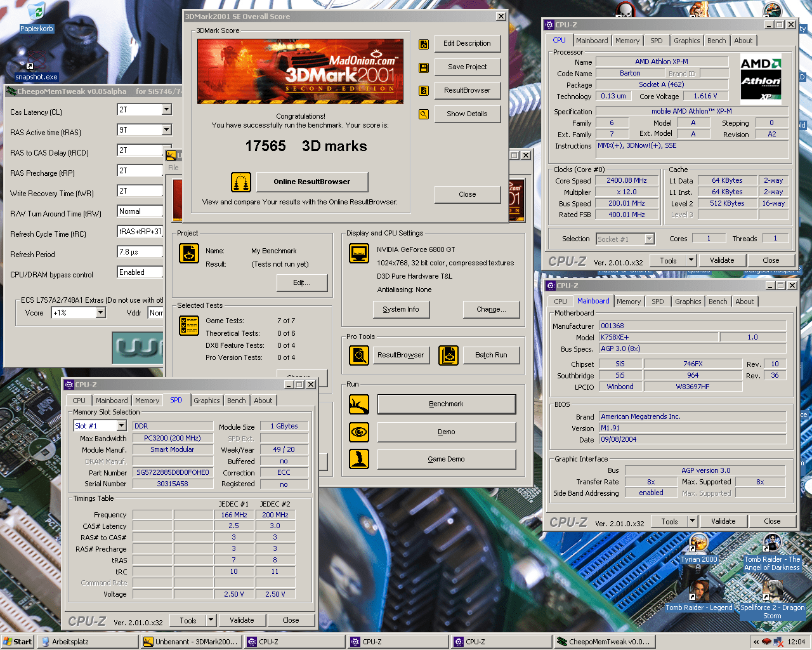Click the Part Number SG572288 field
This screenshot has width=812, height=650.
pos(173,473)
